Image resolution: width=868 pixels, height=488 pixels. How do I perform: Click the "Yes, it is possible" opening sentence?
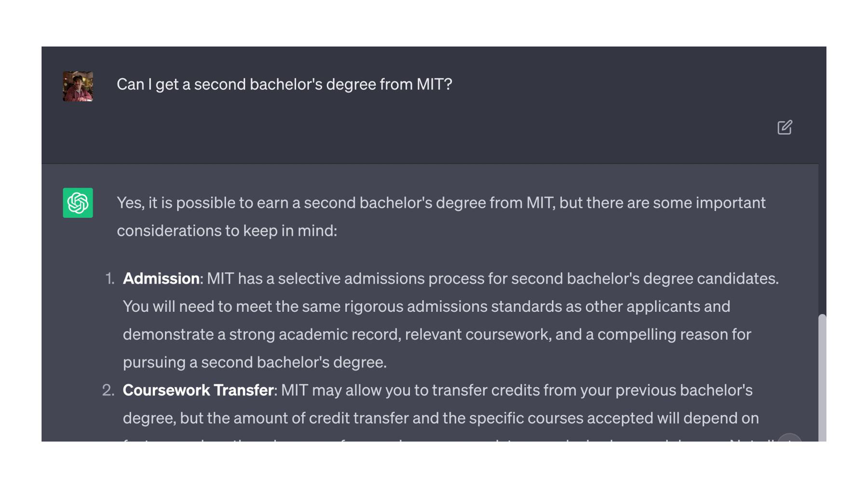pyautogui.click(x=441, y=203)
